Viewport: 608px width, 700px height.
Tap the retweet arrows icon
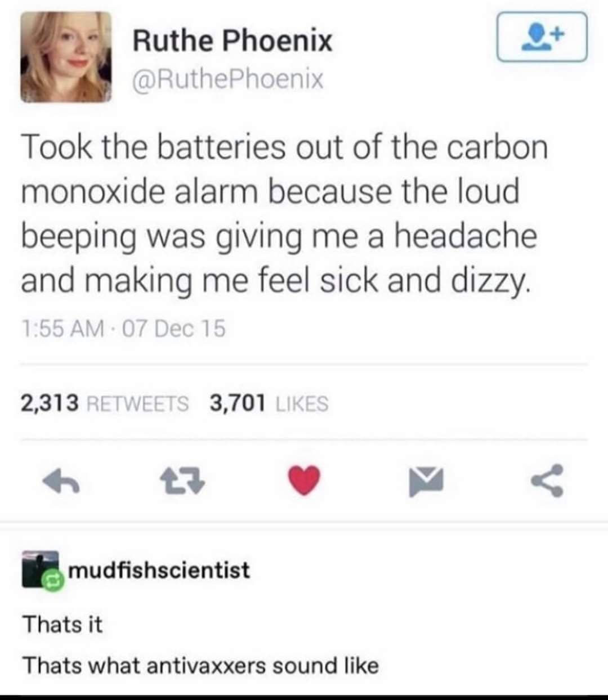pyautogui.click(x=183, y=482)
